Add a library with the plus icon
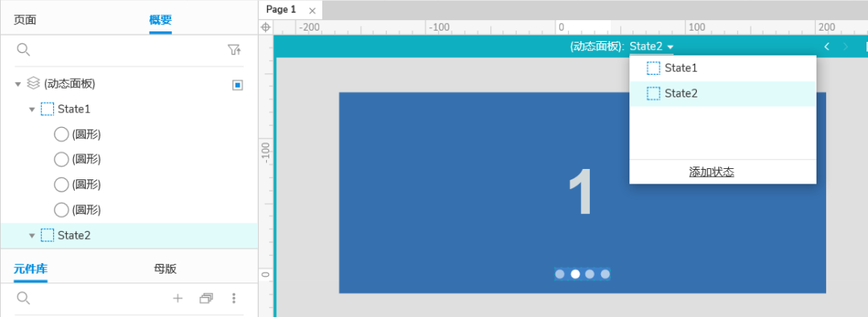The width and height of the screenshot is (868, 317). (x=178, y=298)
